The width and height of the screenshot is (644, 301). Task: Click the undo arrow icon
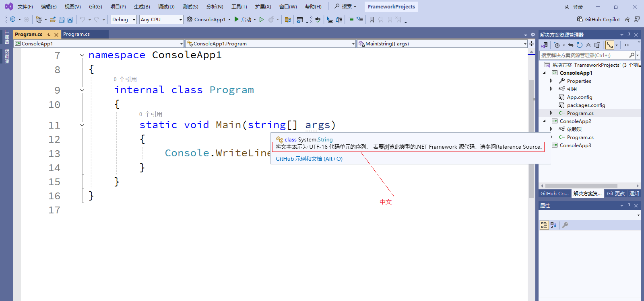[x=83, y=19]
